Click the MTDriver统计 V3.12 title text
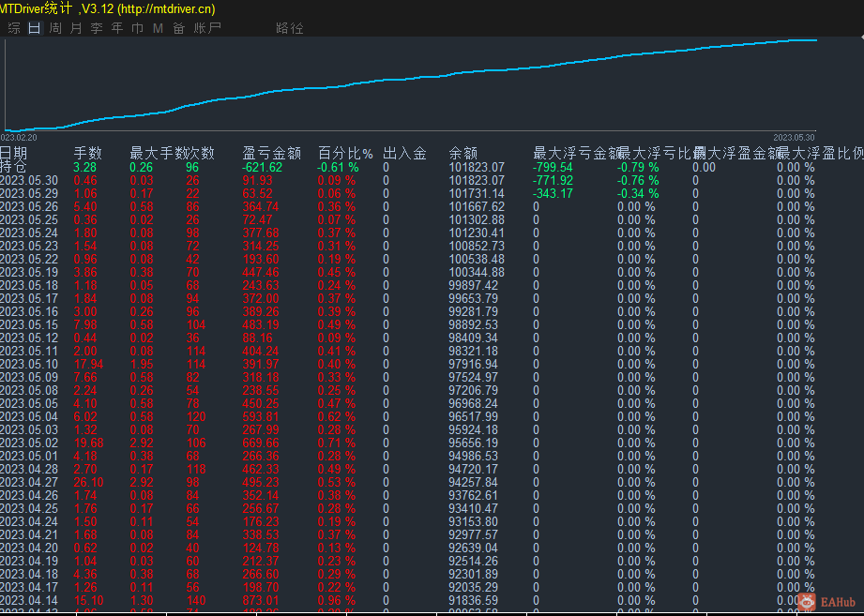Image resolution: width=864 pixels, height=616 pixels. pos(108,8)
